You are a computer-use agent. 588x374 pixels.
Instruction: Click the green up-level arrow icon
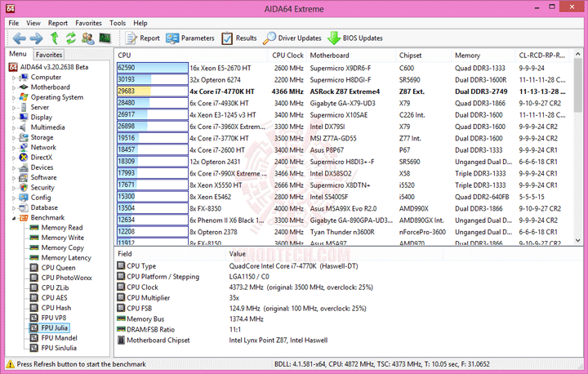(x=55, y=38)
